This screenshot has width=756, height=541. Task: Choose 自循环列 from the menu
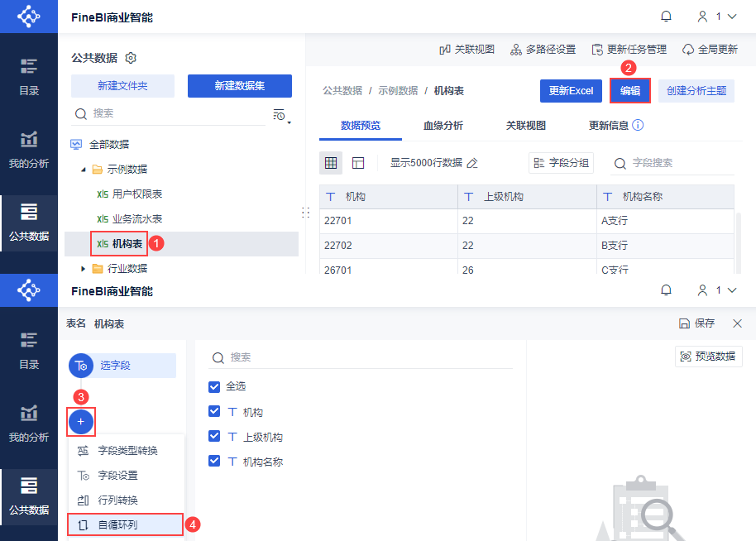click(x=126, y=524)
